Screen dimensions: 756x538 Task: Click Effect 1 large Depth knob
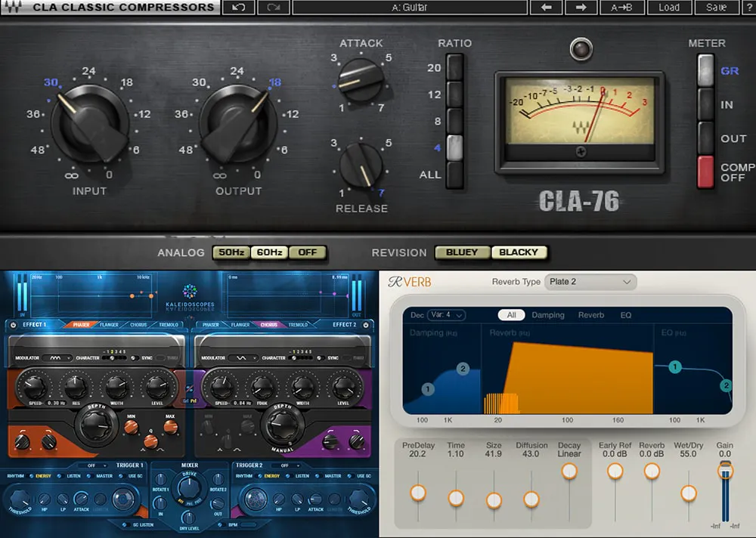click(96, 425)
